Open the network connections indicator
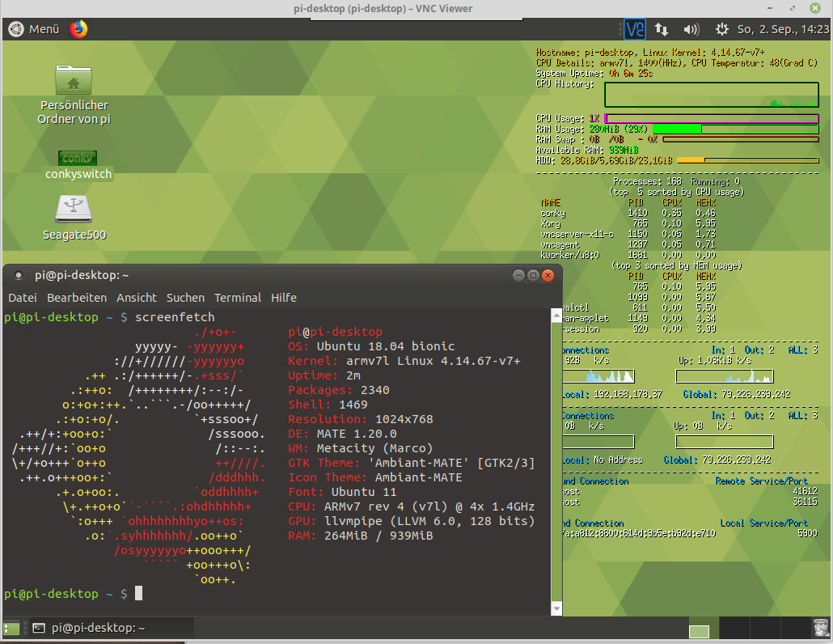Image resolution: width=833 pixels, height=644 pixels. tap(662, 29)
